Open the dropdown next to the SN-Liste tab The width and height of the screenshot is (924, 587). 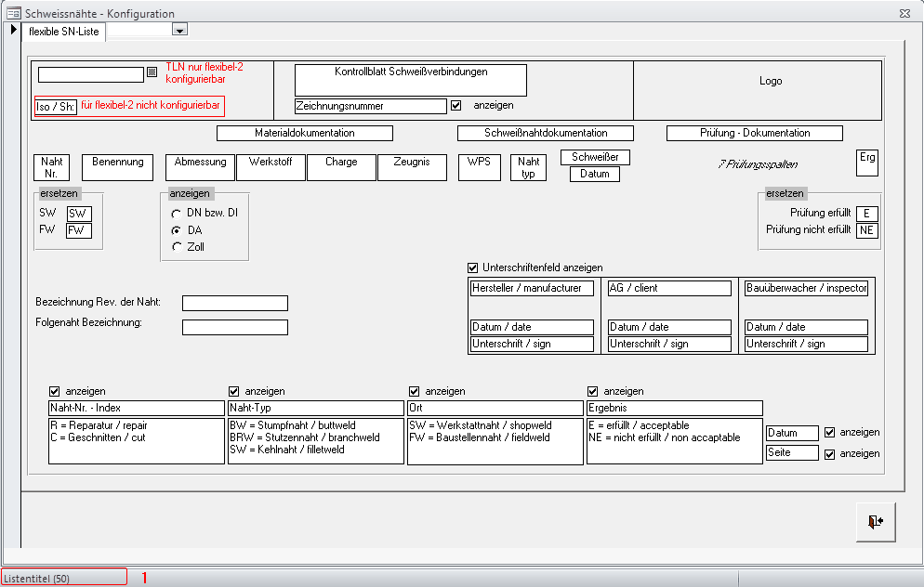coord(180,30)
